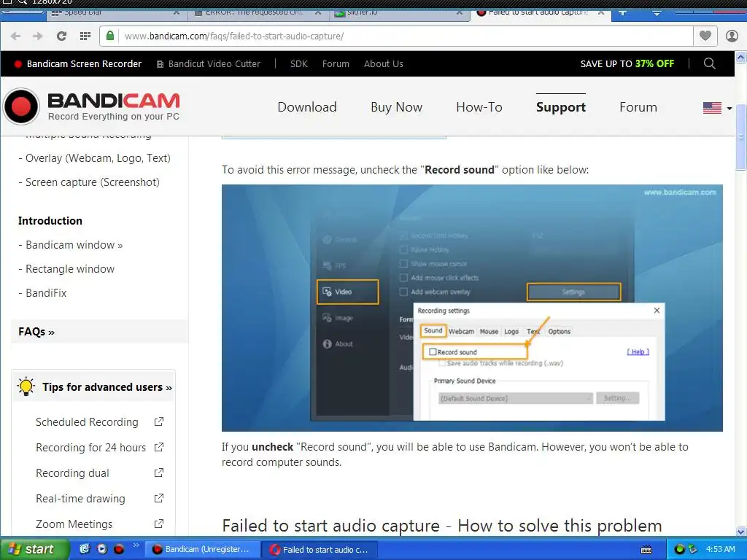The height and width of the screenshot is (560, 747).
Task: Open Bandicam (Unregistered) taskbar window
Action: 201,549
